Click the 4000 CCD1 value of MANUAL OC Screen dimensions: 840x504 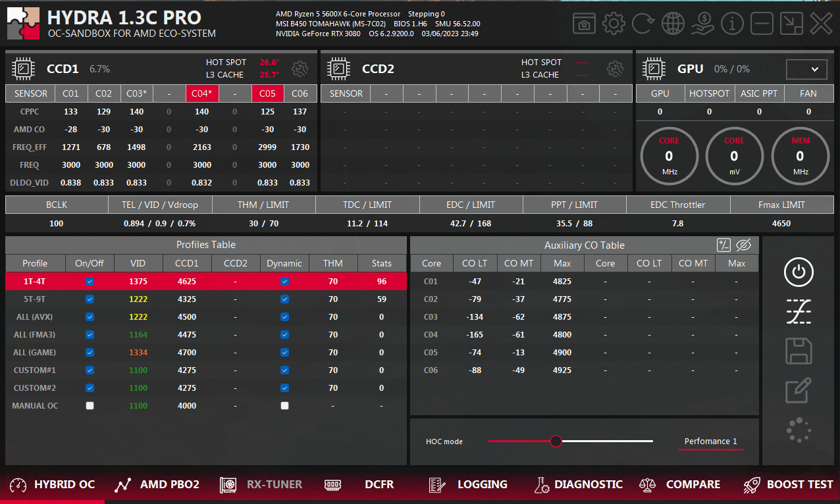coord(187,406)
